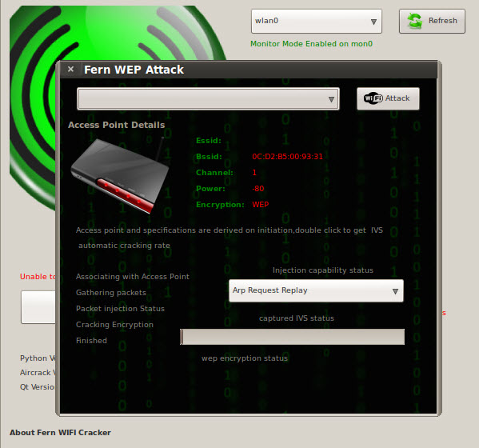Viewport: 479px width, 448px height.
Task: Click the captured IVS status label
Action: (297, 318)
